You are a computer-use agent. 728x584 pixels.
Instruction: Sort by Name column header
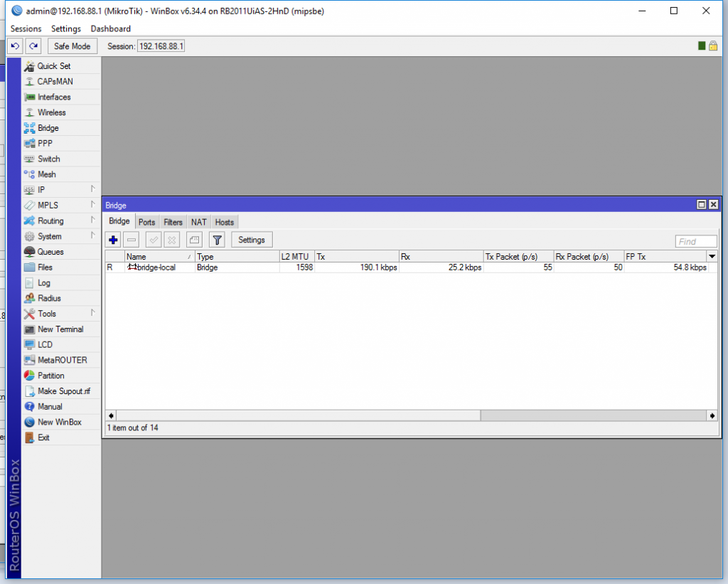[159, 257]
